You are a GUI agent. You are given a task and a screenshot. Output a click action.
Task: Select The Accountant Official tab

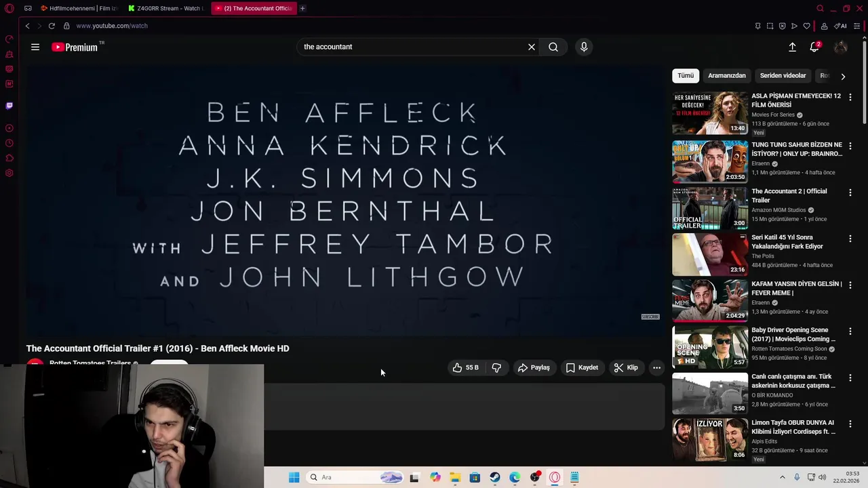tap(254, 9)
